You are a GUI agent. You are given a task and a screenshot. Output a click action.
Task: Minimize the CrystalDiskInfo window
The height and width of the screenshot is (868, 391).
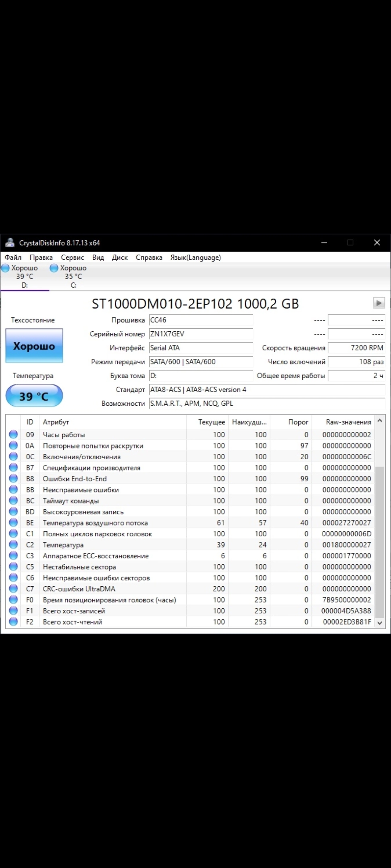point(324,243)
